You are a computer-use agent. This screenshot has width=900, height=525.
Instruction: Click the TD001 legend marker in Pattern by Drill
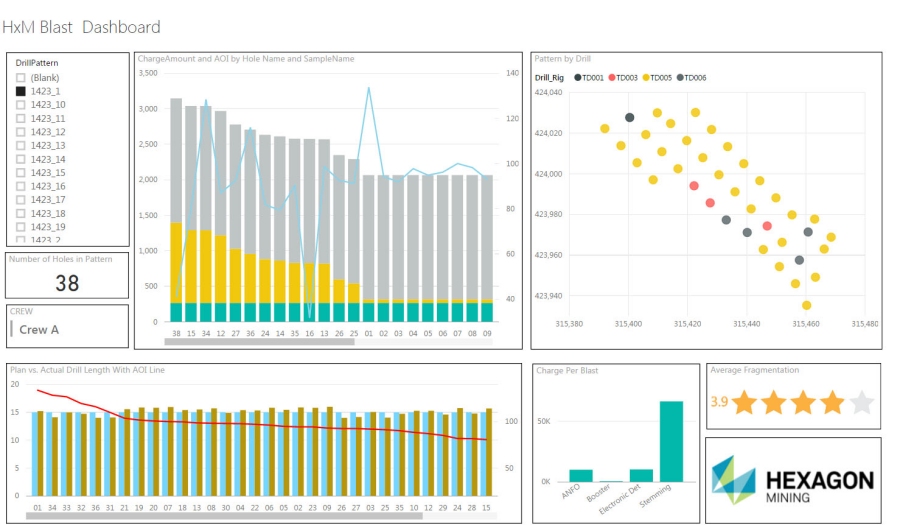(x=578, y=77)
